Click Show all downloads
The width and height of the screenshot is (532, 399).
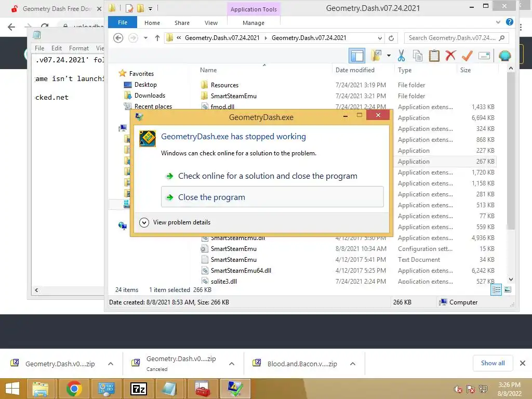[x=493, y=363]
